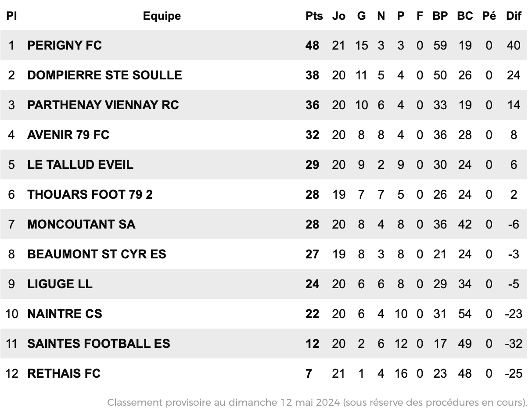Click the Pts column header
Viewport: 532px width, 415px height.
click(x=314, y=16)
